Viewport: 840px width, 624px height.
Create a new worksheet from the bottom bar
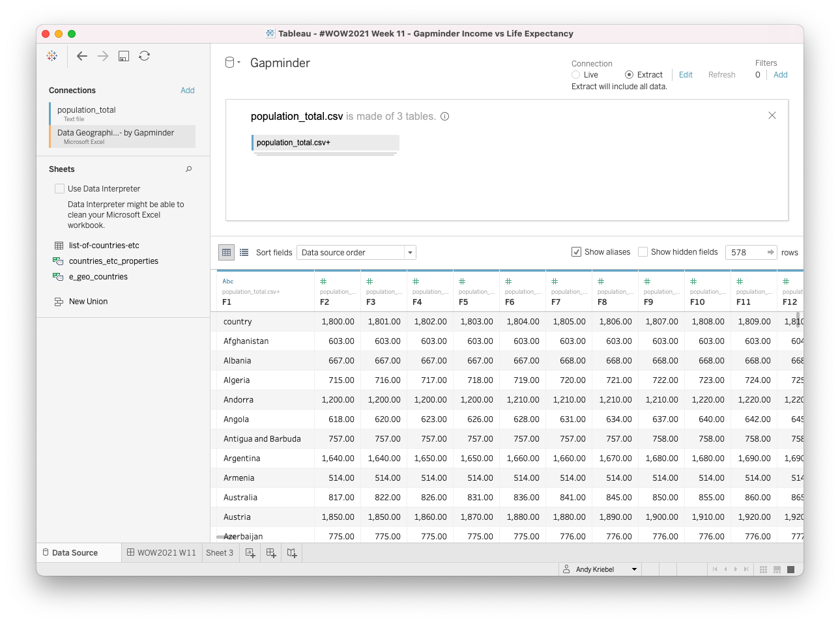tap(250, 553)
